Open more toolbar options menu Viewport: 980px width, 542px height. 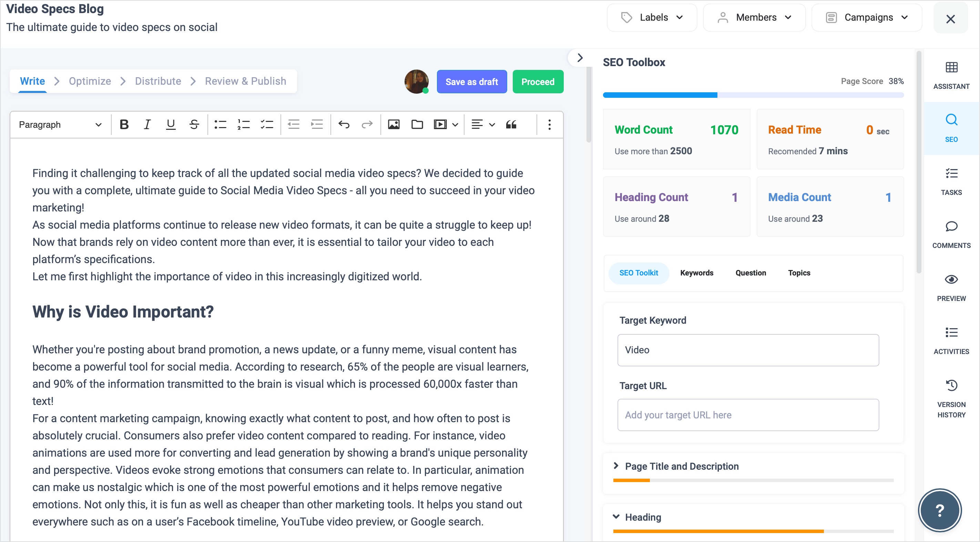(549, 125)
